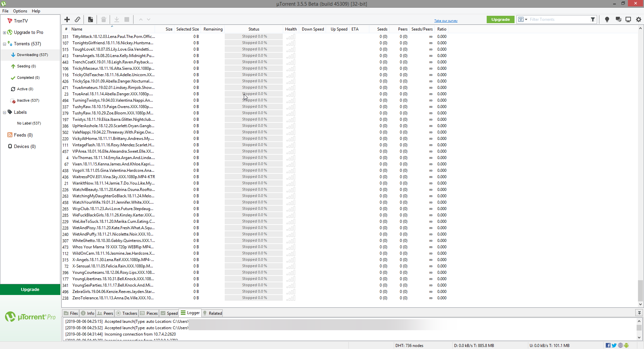Click the Logger pane scroll-up arrow
The height and width of the screenshot is (349, 644).
click(x=639, y=321)
